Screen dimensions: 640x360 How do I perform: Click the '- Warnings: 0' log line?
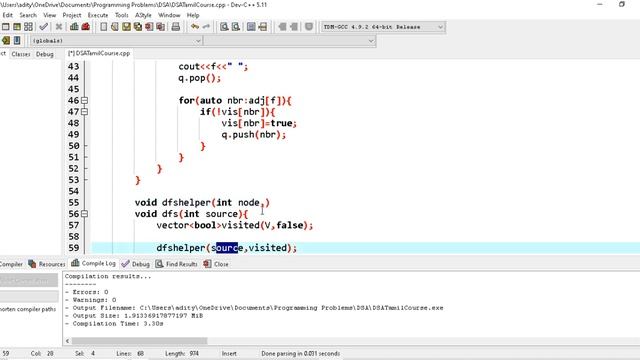tap(91, 300)
